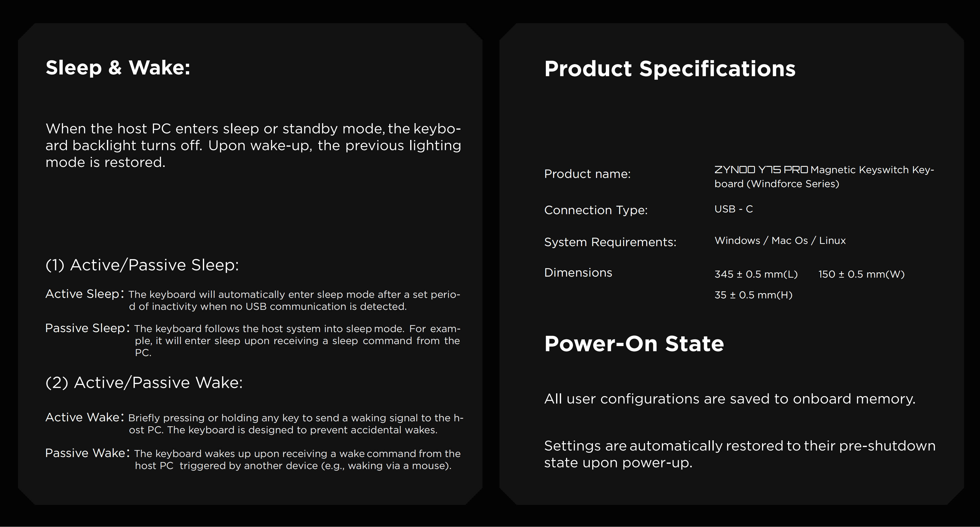Click the '35 ± 0.5 mm(H)' height value

tap(753, 295)
